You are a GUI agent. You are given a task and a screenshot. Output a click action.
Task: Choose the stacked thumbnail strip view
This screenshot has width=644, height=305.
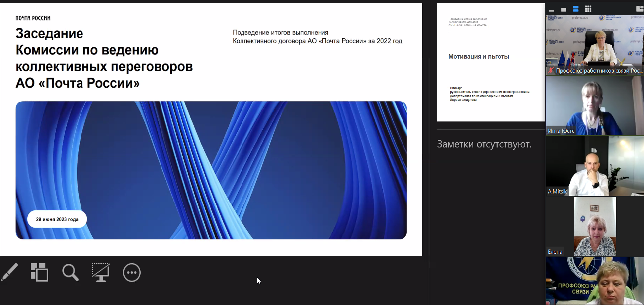[x=576, y=9]
